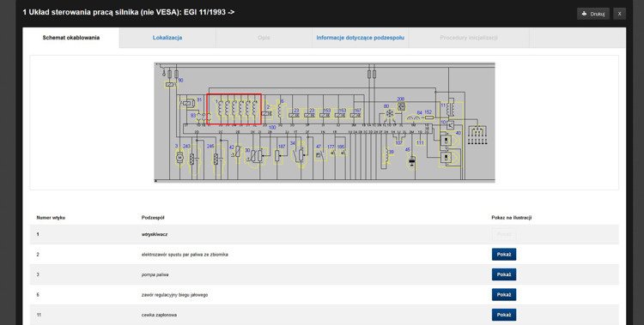Select component 80 round connector symbol

click(389, 114)
